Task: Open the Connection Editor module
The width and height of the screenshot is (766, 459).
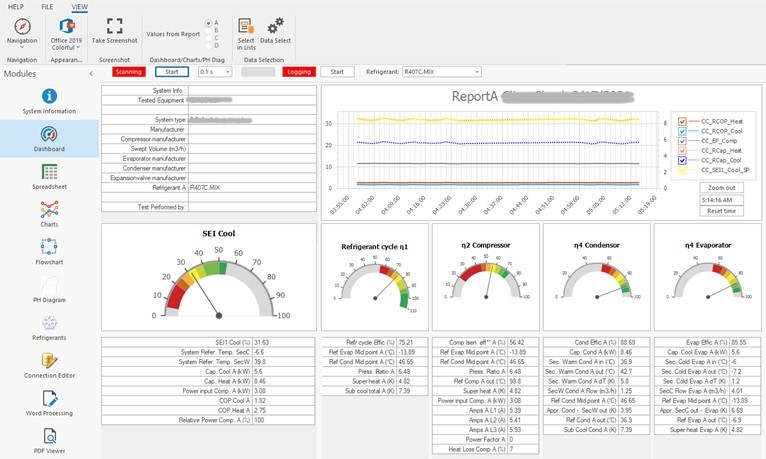Action: [49, 365]
